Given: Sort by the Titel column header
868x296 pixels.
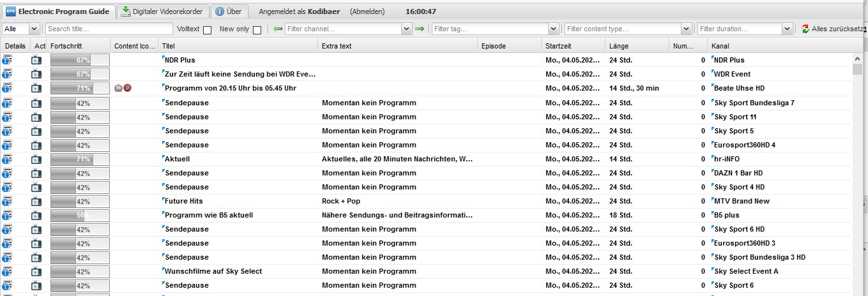Looking at the screenshot, I should [x=238, y=46].
